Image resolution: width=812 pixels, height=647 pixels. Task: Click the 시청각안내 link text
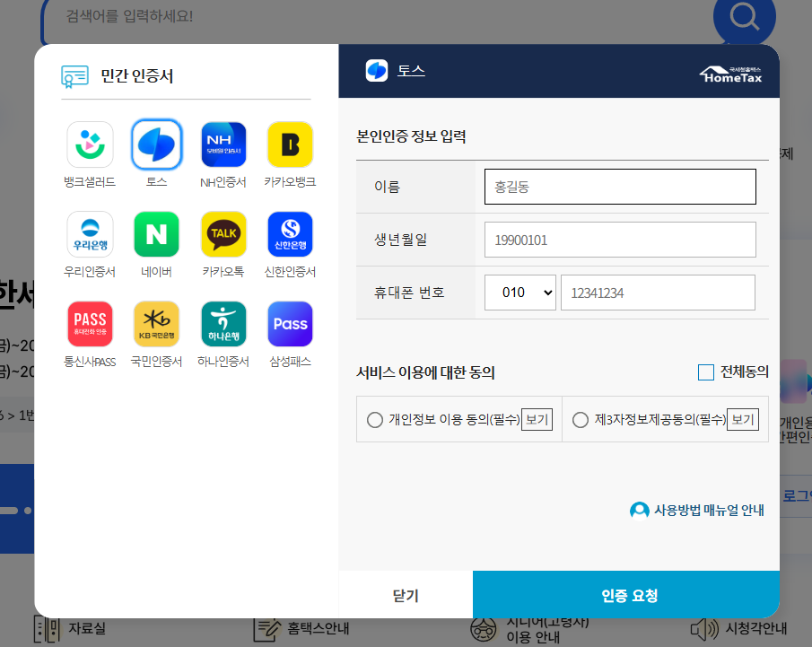click(755, 629)
